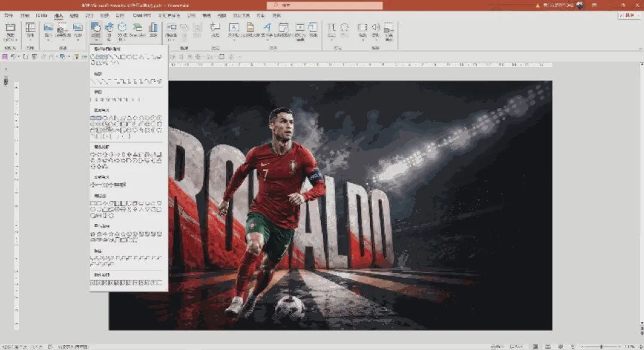
Task: Select first star explosion shape
Action: [93, 234]
